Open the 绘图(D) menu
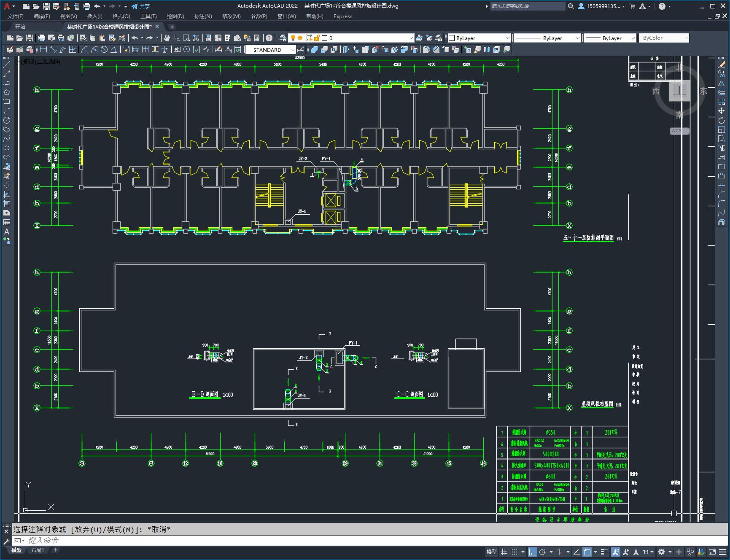 (175, 16)
